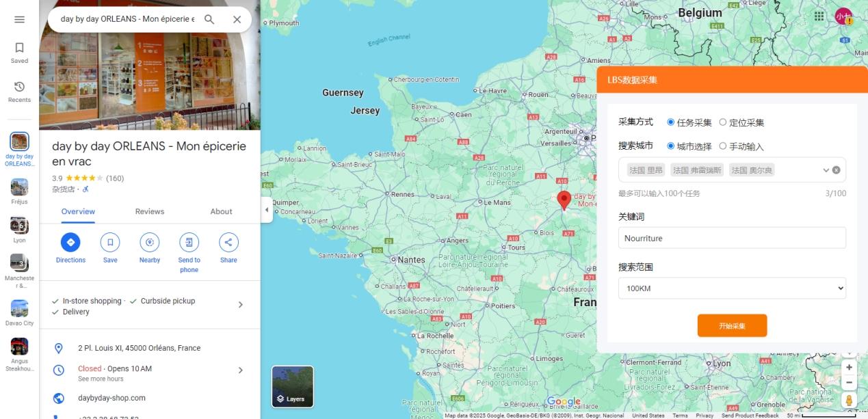
Task: Click the 法国 弗雷瑞斯 city tag
Action: [696, 170]
